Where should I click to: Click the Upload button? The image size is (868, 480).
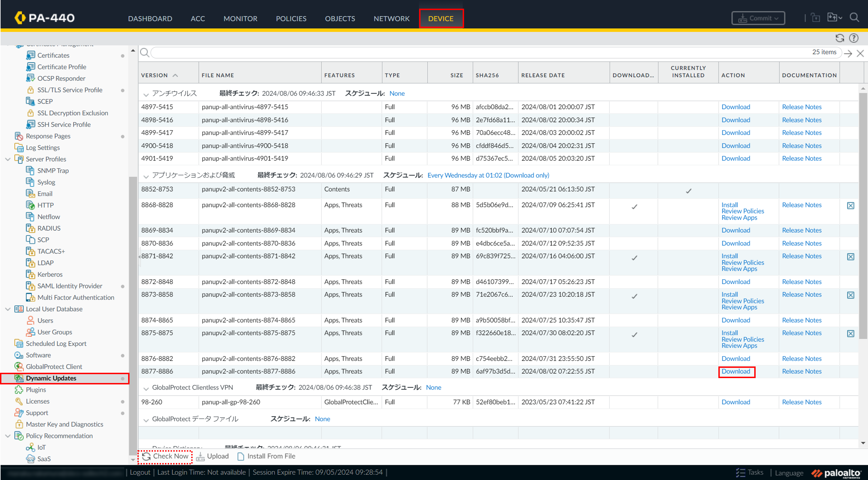[x=213, y=456]
